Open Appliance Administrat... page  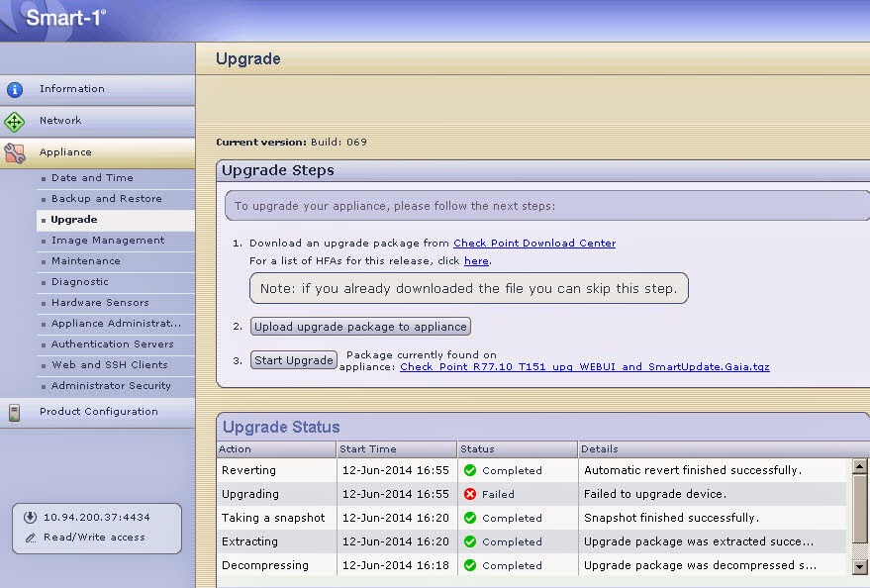(116, 324)
